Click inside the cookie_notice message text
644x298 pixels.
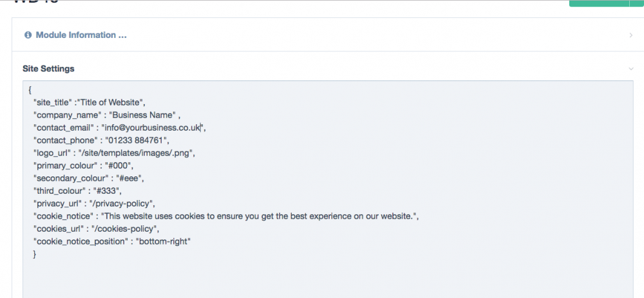[258, 216]
